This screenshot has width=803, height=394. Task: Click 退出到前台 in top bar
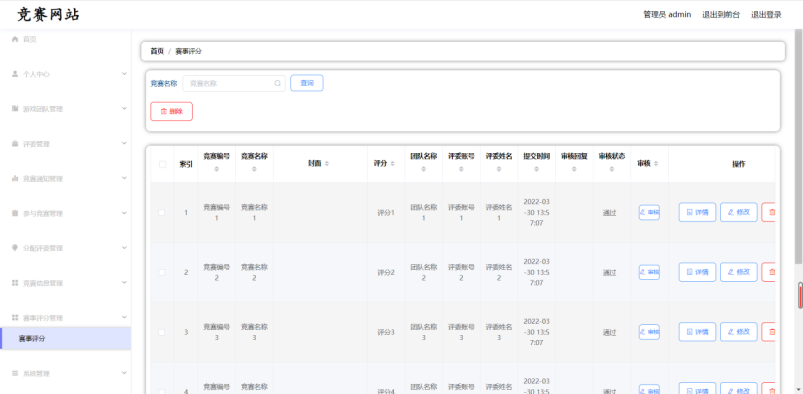pos(721,14)
